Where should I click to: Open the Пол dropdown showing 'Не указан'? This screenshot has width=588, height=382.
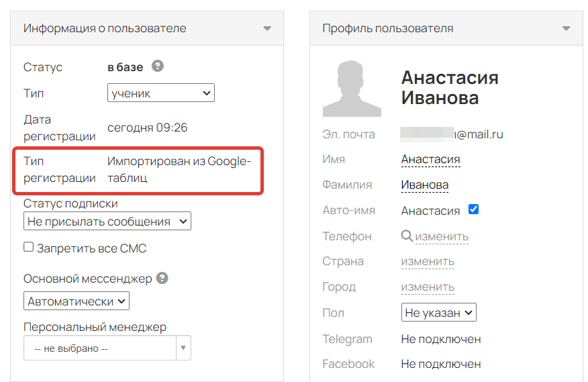(x=439, y=312)
